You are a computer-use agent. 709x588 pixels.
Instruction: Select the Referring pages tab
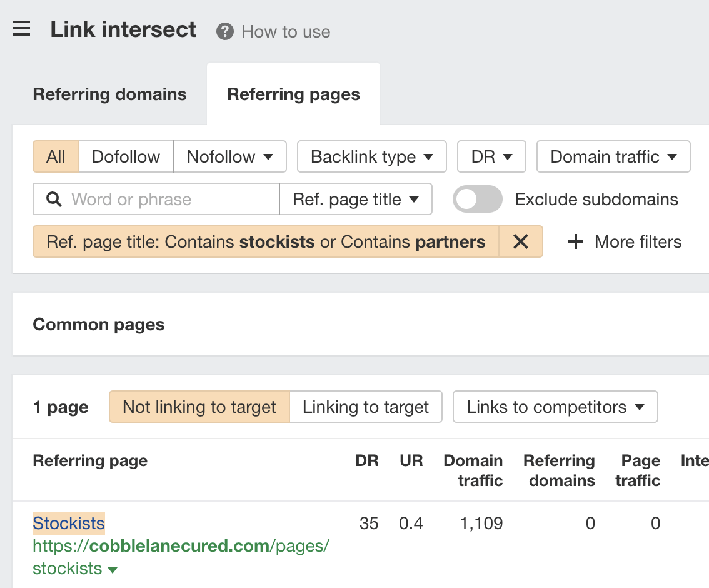point(293,94)
